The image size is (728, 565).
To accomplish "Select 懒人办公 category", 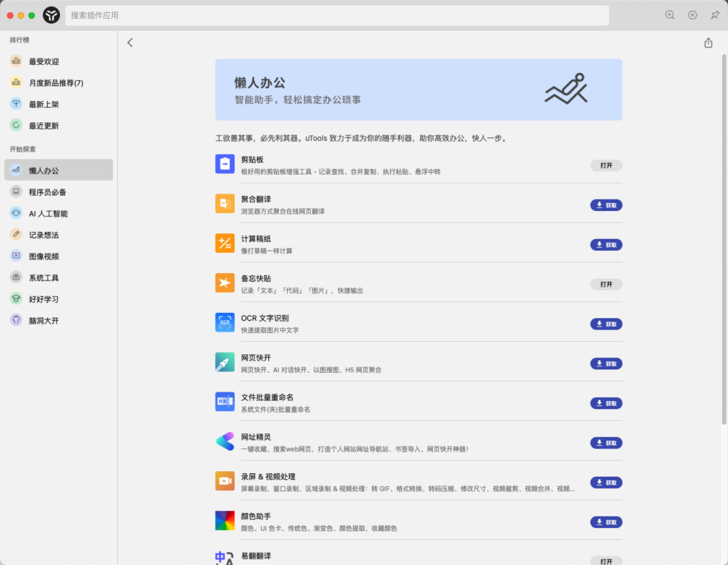I will pos(59,171).
